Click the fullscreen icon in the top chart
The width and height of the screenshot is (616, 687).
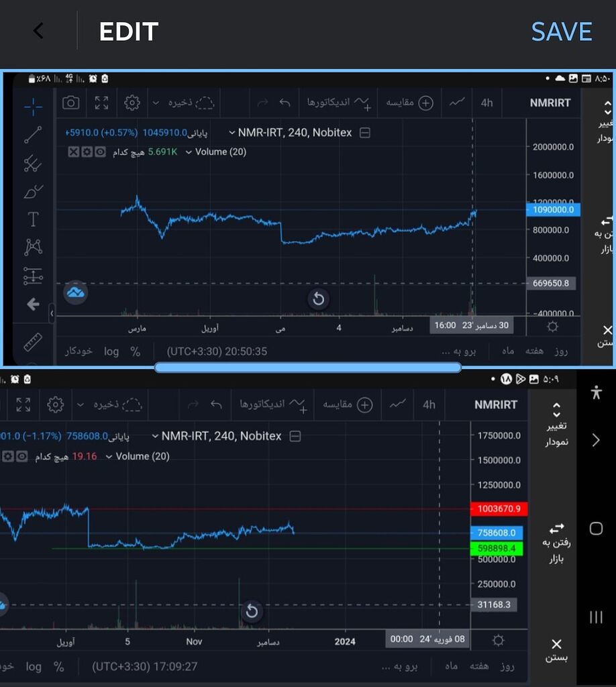point(101,103)
